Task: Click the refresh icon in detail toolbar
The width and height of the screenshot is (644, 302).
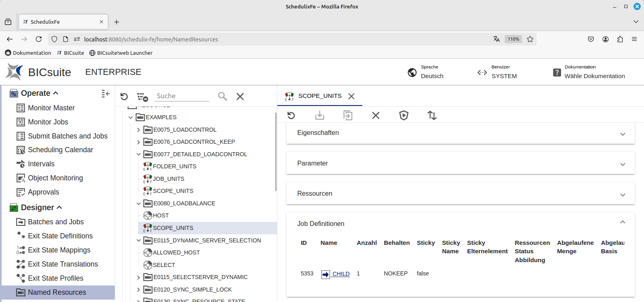Action: [x=291, y=116]
